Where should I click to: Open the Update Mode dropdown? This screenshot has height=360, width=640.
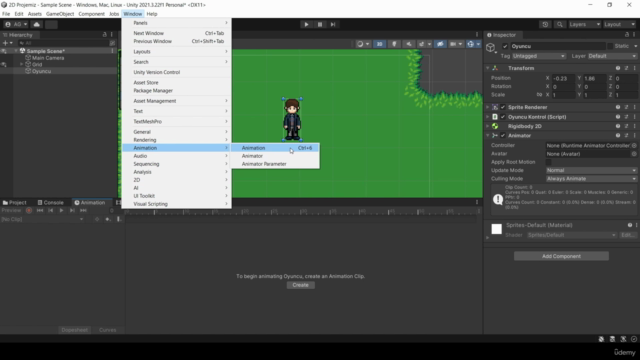coord(591,170)
